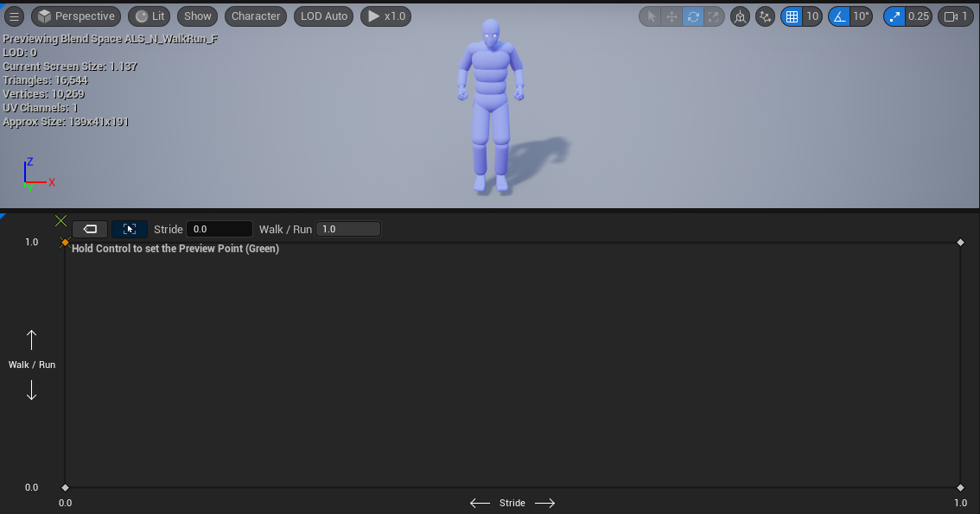This screenshot has width=980, height=514.
Task: Click the Stride value input field
Action: [x=220, y=229]
